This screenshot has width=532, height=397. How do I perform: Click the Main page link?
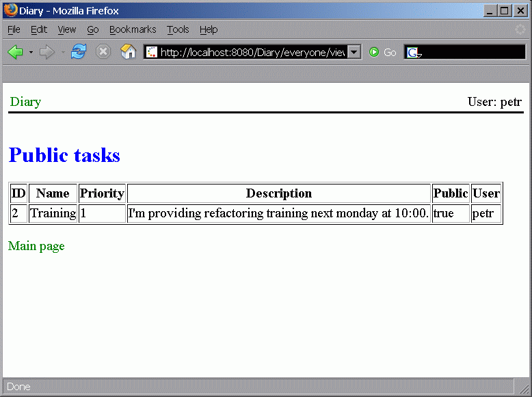coord(36,246)
